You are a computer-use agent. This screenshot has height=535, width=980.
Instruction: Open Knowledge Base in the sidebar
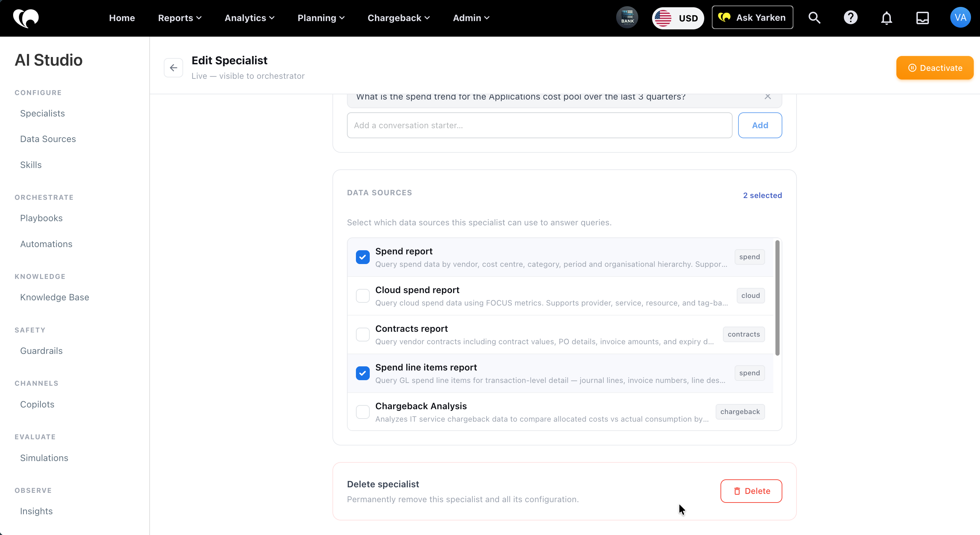(54, 297)
